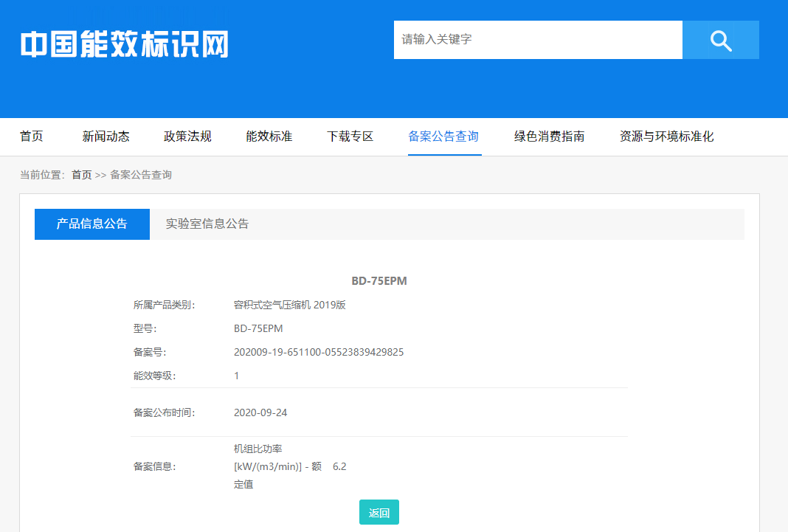Open the 新闻动态 menu item
This screenshot has width=788, height=532.
106,137
